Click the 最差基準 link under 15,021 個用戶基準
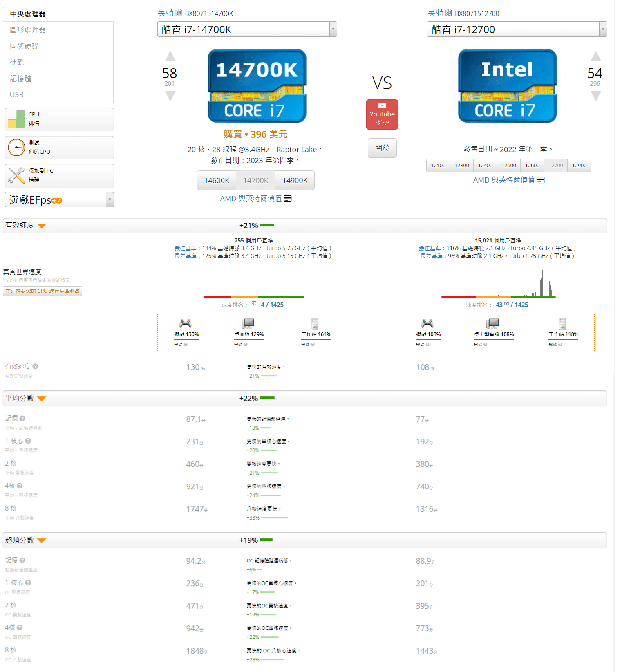640x672 pixels. (x=431, y=256)
